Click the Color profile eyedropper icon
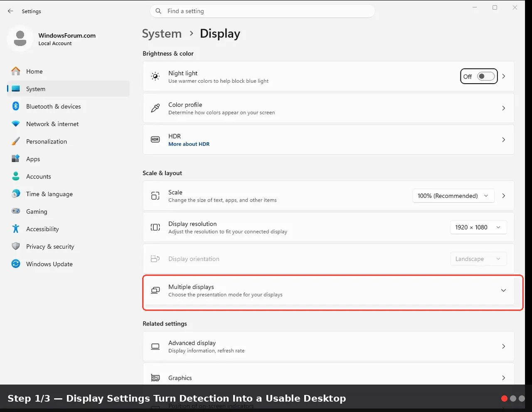This screenshot has width=532, height=412. tap(155, 108)
